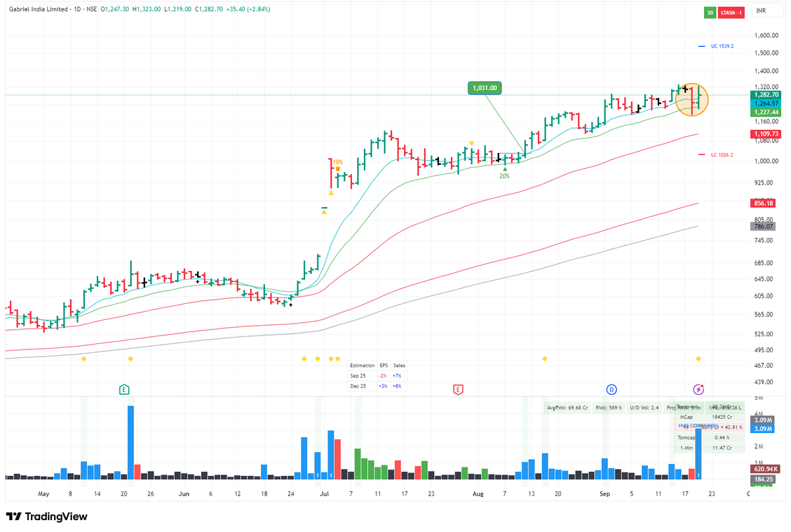Screen dimensions: 791x532
Task: Click the tallest blue volume bar in May
Action: coord(131,442)
